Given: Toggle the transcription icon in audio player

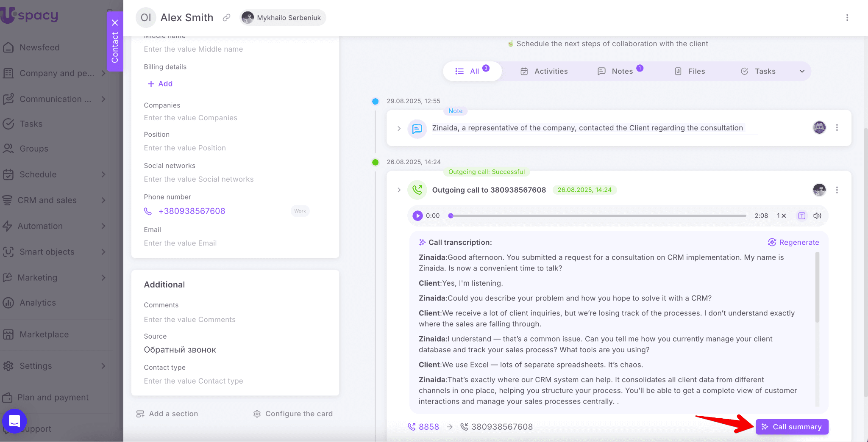Looking at the screenshot, I should [x=801, y=215].
